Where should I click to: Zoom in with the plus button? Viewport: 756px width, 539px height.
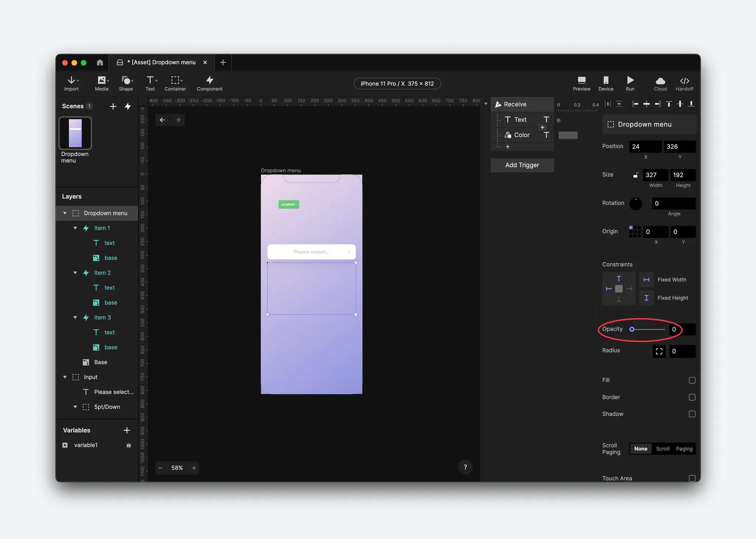click(194, 468)
